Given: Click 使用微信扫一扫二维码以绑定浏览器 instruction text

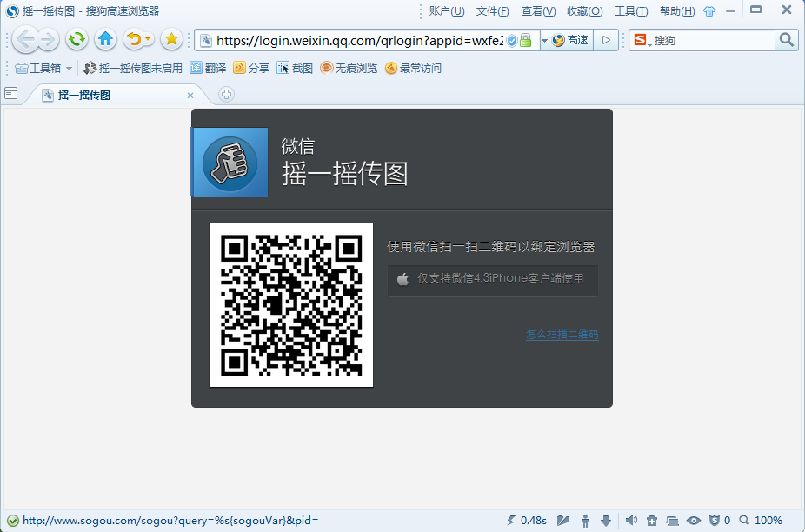Looking at the screenshot, I should point(491,247).
